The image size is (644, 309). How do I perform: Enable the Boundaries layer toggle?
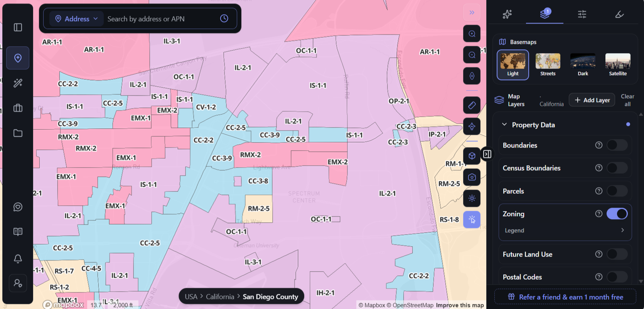[617, 145]
